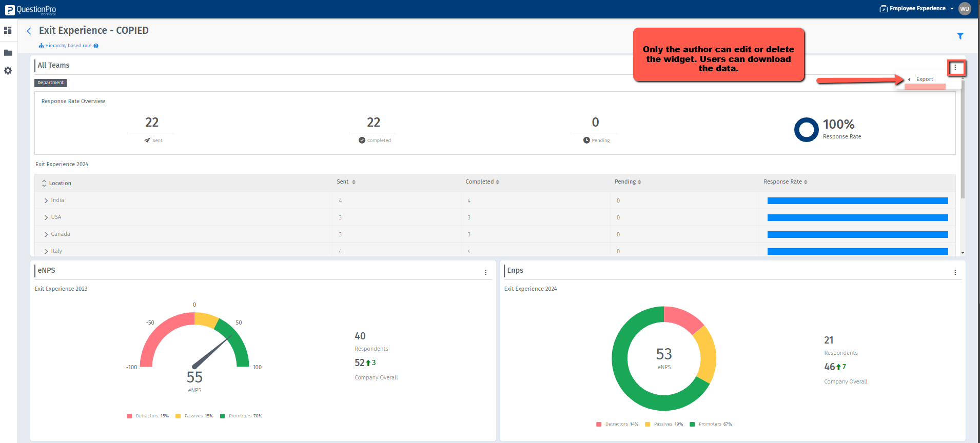Image resolution: width=980 pixels, height=443 pixels.
Task: Open the settings gear in sidebar
Action: [x=8, y=71]
